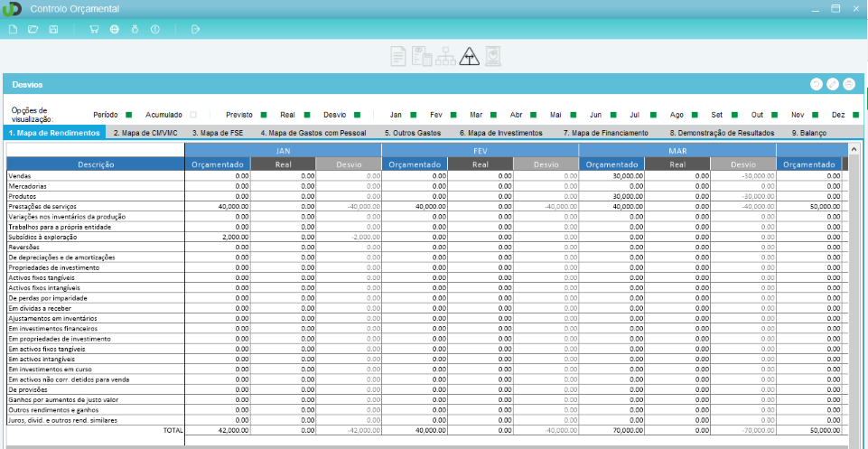Click the MAR month group header

677,150
